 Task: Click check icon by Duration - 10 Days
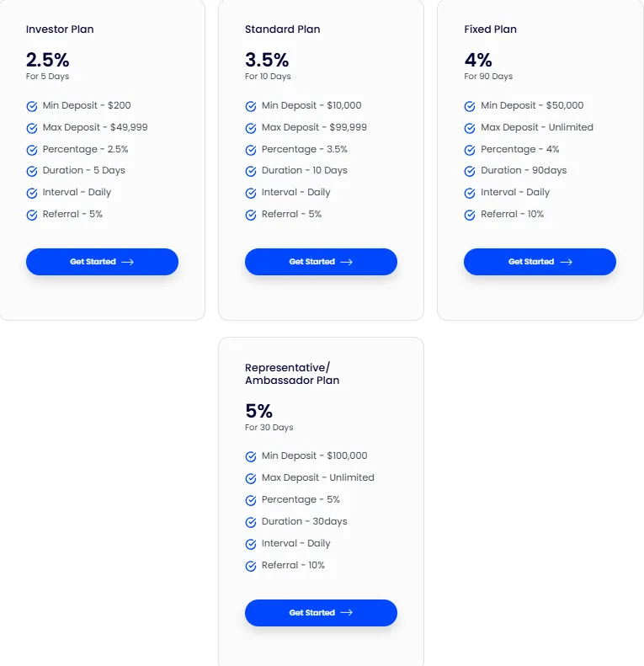tap(251, 172)
